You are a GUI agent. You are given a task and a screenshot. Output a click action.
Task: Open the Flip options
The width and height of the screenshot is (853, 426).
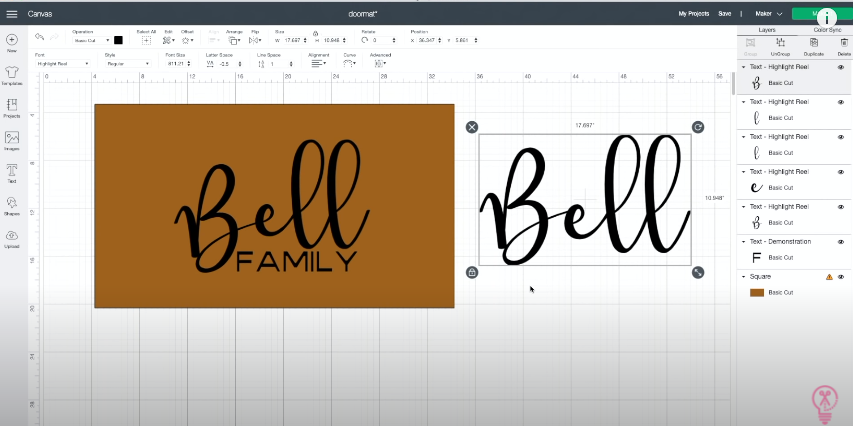tap(254, 40)
